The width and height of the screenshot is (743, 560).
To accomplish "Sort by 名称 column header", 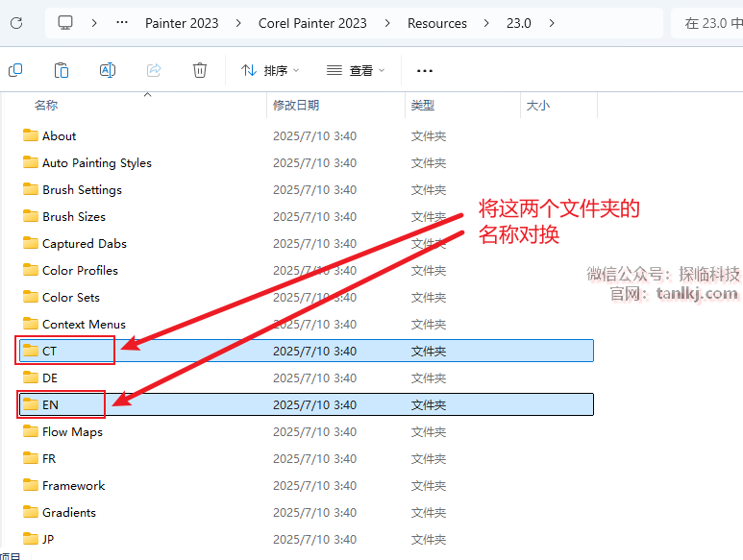I will click(46, 106).
